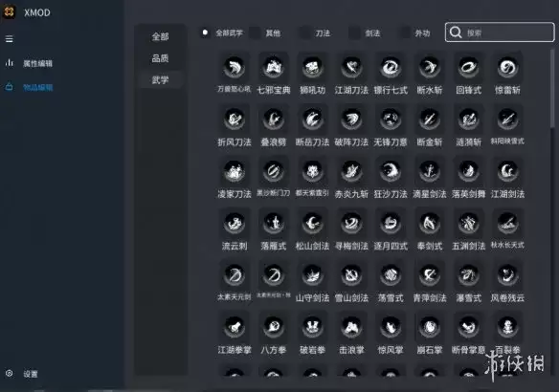The width and height of the screenshot is (559, 392).
Task: Select the 山守剑法 skill icon
Action: [x=312, y=274]
